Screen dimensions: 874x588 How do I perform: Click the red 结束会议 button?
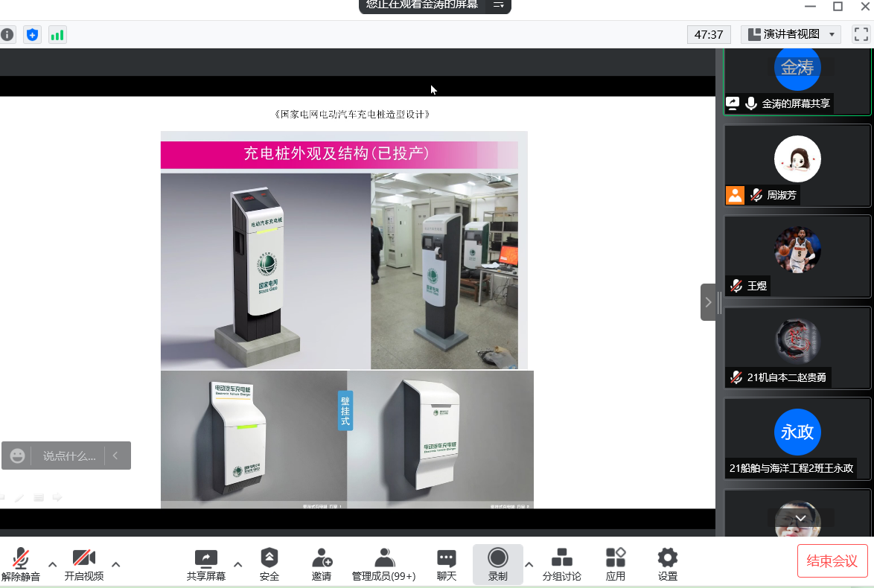(832, 560)
